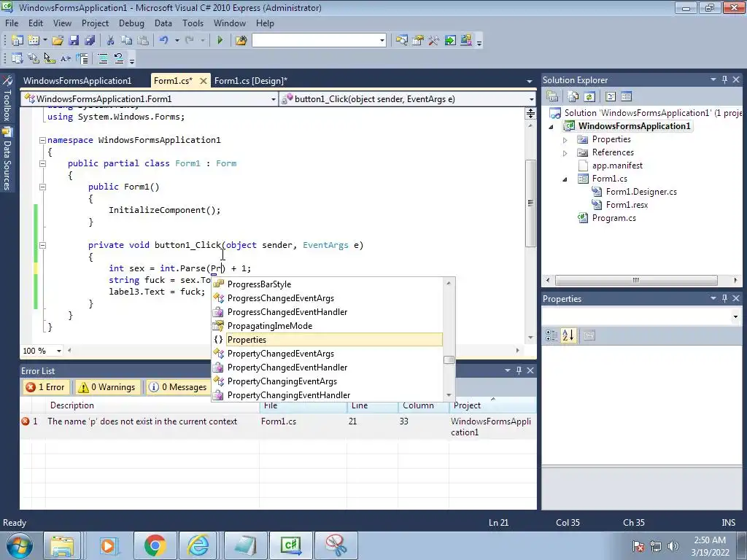Click the Categorized icon in Properties panel
The width and height of the screenshot is (747, 560).
(551, 335)
